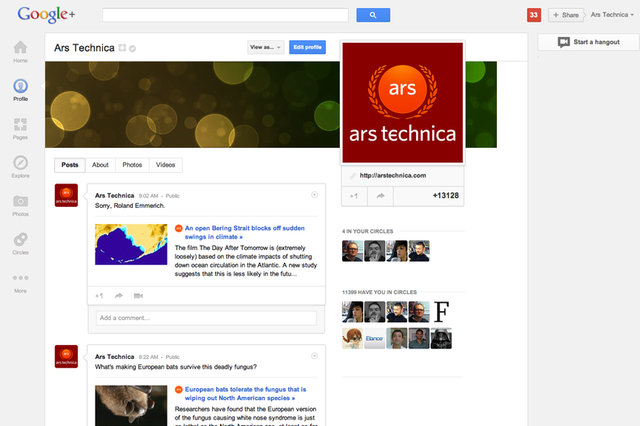Click the Bance profile tile
640x426 pixels.
(x=374, y=339)
